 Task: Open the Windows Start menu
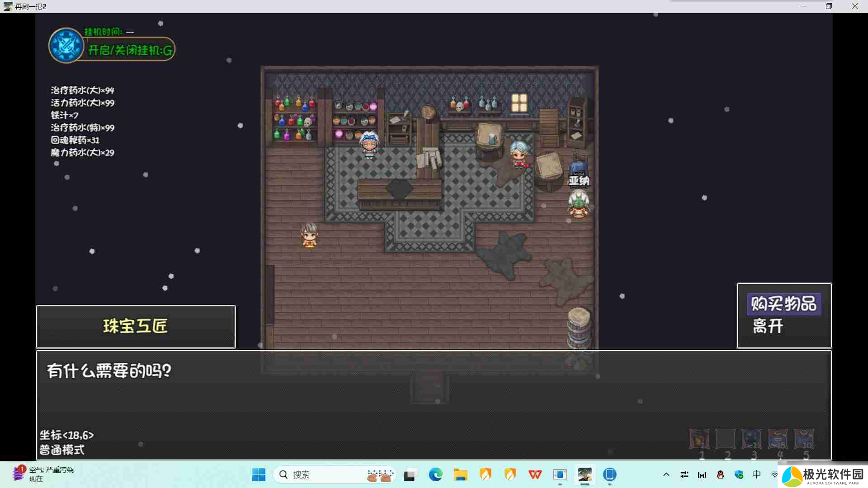(259, 474)
